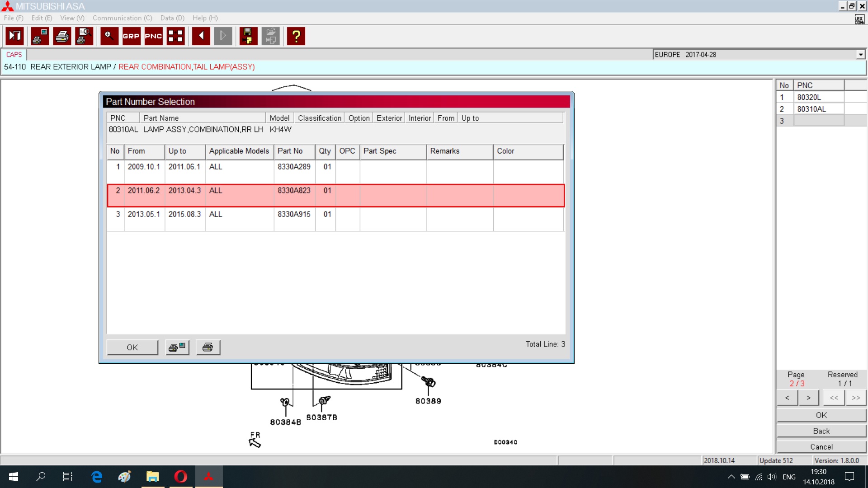
Task: Click the print preview toolbar icon
Action: (84, 36)
